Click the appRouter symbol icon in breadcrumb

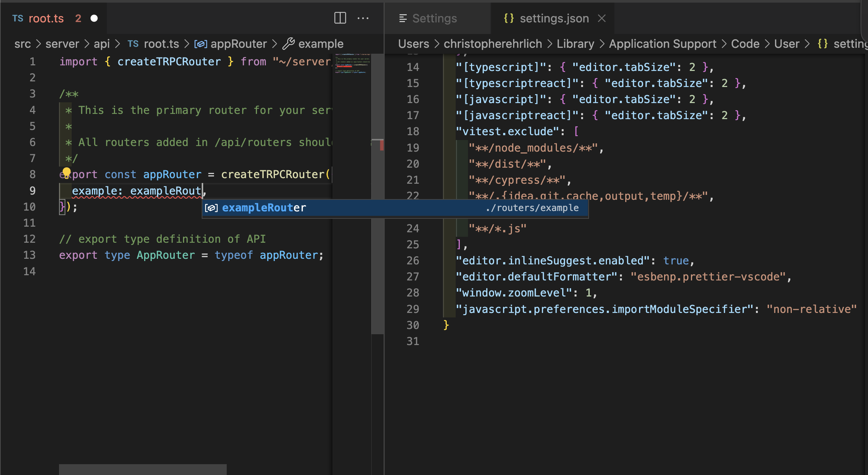click(x=201, y=44)
